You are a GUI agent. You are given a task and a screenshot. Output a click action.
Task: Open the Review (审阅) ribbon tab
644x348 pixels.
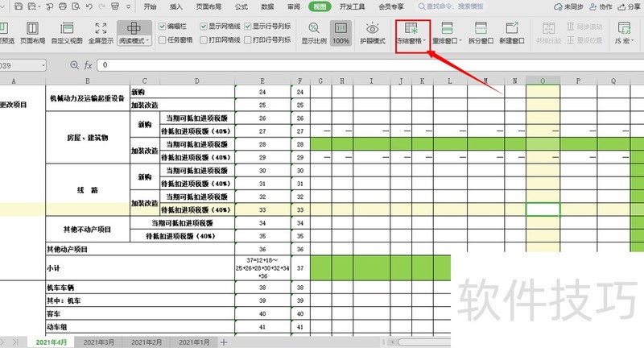[x=294, y=6]
